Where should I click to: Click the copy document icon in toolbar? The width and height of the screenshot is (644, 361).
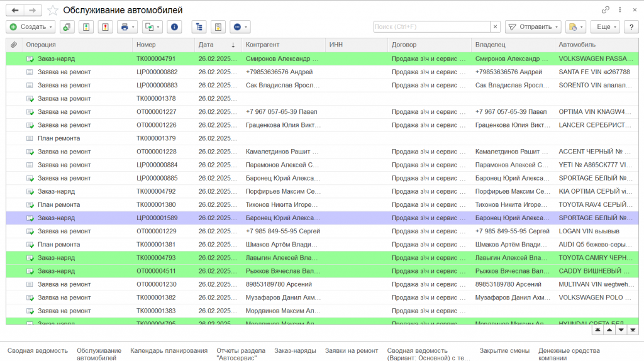click(66, 27)
